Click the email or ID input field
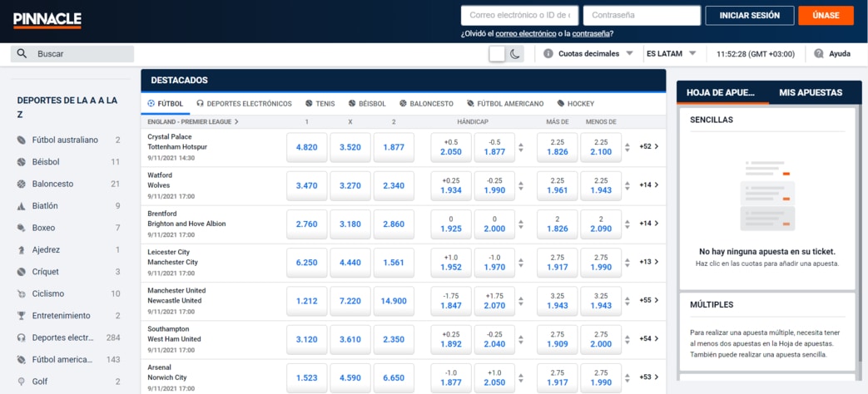Screen dimensions: 868x394 pyautogui.click(x=520, y=16)
